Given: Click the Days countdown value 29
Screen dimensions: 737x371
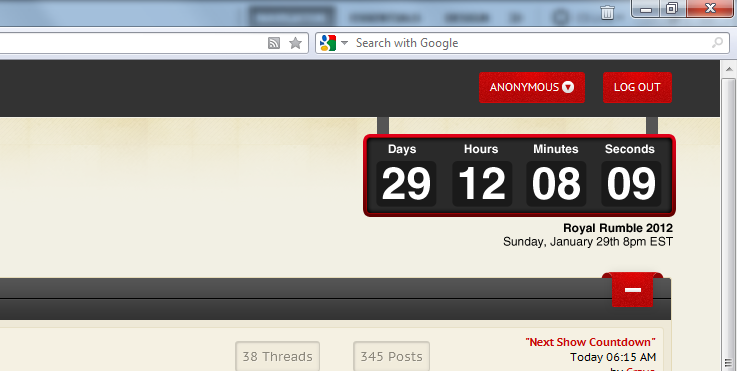Looking at the screenshot, I should click(x=406, y=183).
